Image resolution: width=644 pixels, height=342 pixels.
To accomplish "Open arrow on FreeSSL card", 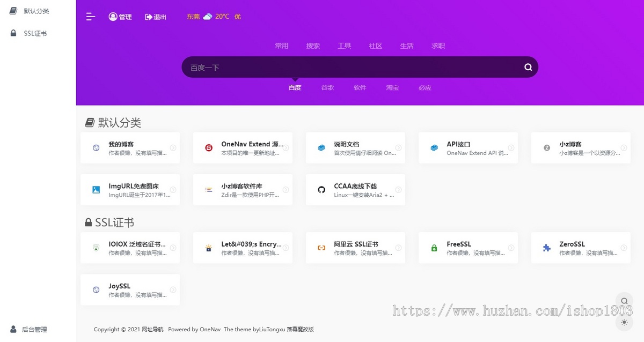I will pyautogui.click(x=511, y=248).
